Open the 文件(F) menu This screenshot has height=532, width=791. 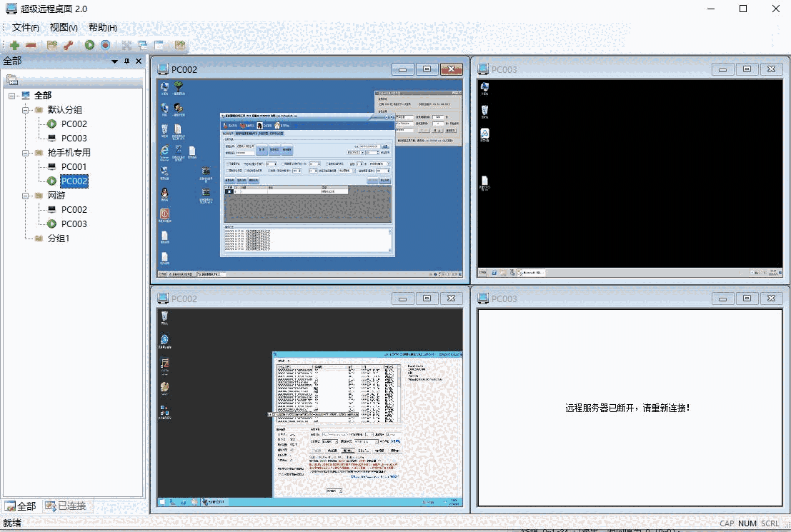[x=26, y=27]
